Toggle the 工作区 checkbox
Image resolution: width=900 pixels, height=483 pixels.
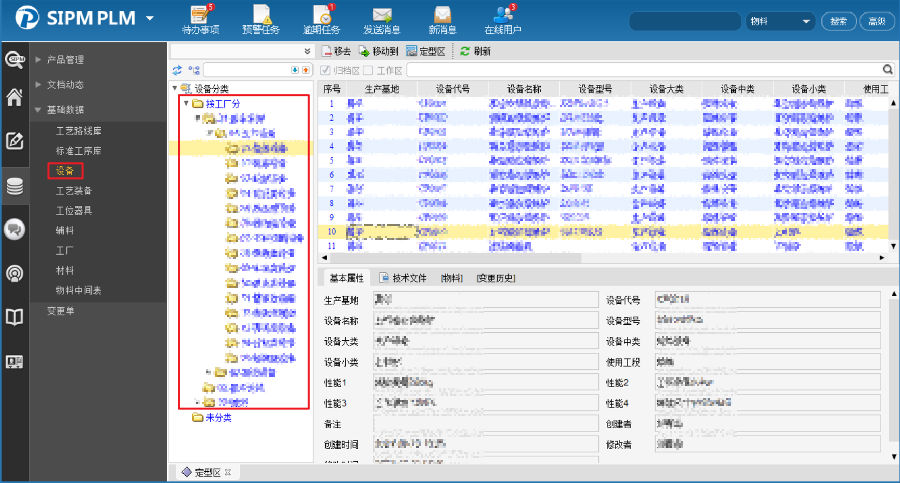368,70
